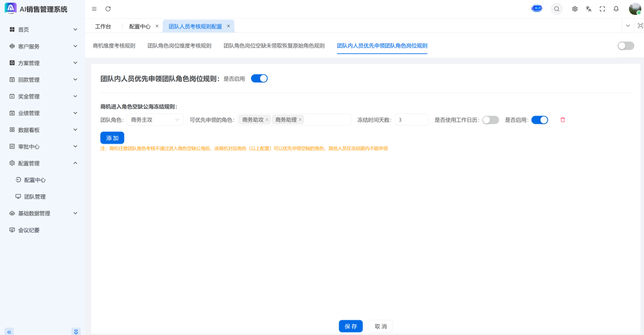Expand the 客户服务 sidebar menu
The image size is (644, 335).
[43, 46]
